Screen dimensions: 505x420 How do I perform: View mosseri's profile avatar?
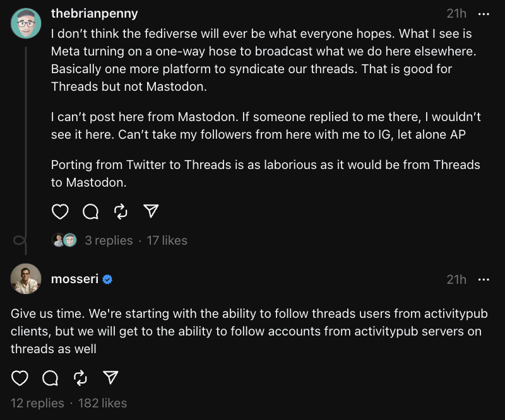pos(26,279)
